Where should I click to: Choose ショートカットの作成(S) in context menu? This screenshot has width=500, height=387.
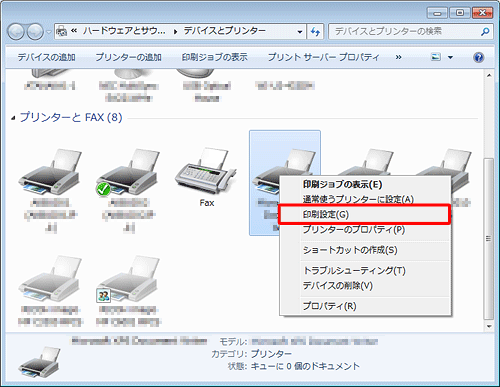click(x=365, y=250)
